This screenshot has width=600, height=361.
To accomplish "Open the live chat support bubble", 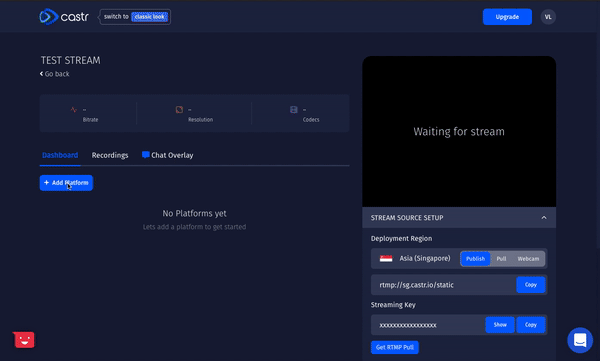I will pyautogui.click(x=580, y=340).
